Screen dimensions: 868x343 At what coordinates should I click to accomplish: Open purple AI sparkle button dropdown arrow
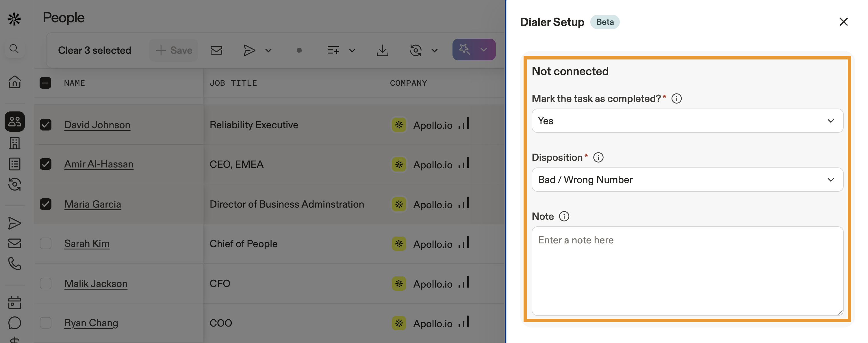tap(483, 50)
